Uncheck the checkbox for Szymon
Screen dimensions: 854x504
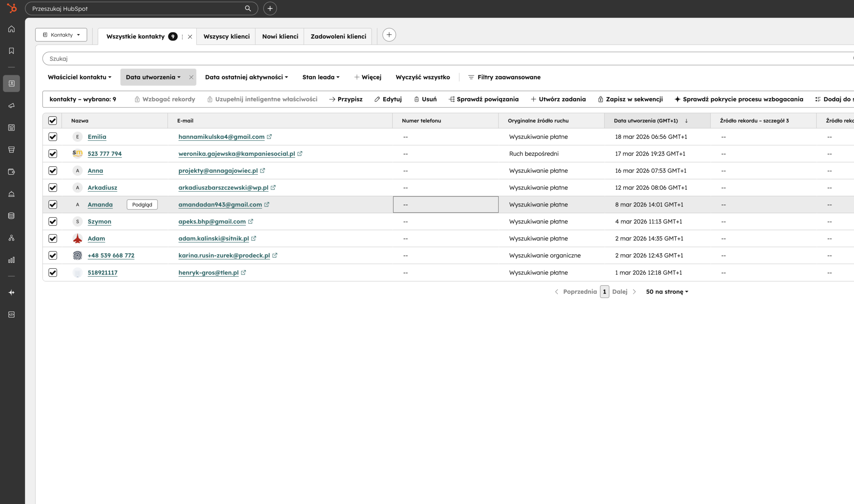click(x=53, y=221)
